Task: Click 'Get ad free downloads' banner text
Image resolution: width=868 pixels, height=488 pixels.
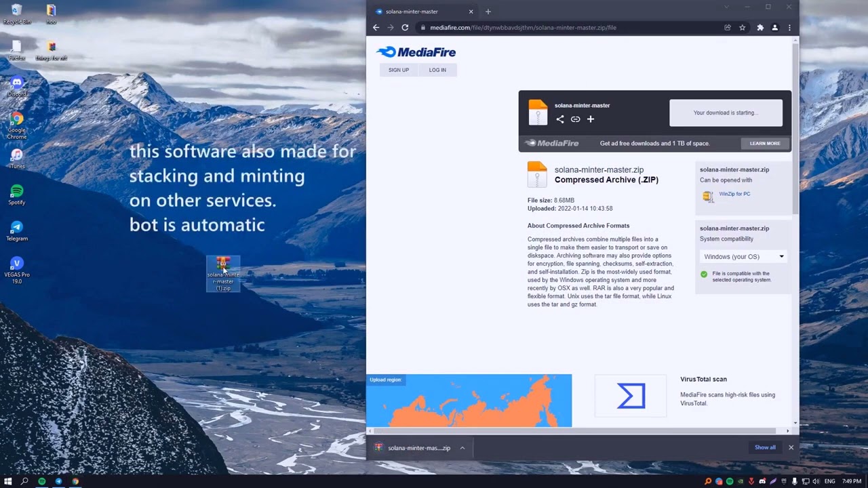Action: coord(654,144)
